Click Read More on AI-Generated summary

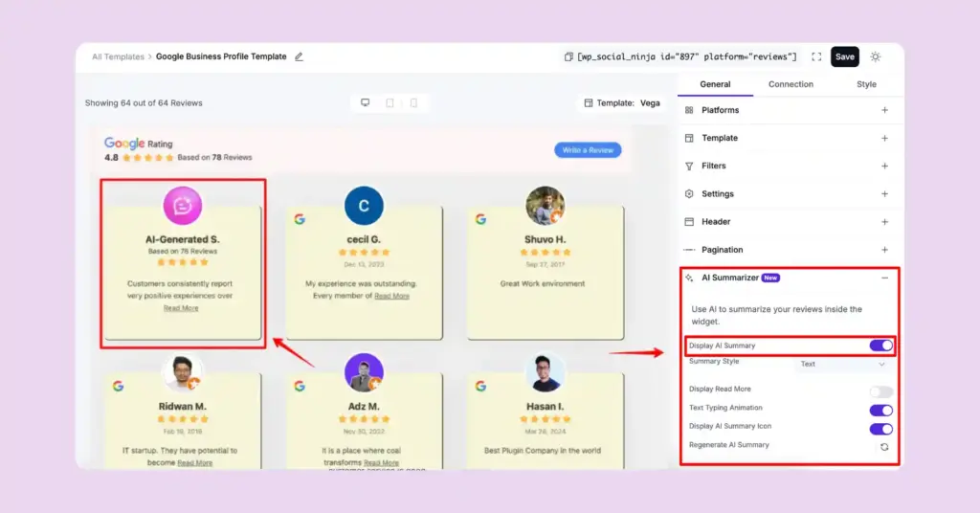pyautogui.click(x=181, y=308)
